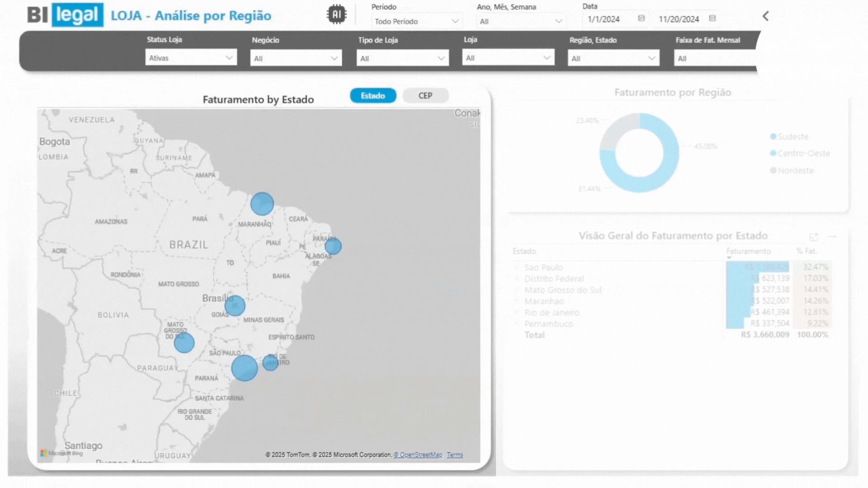The height and width of the screenshot is (488, 868).
Task: Click the São Paulo bubble on the map
Action: coord(245,368)
